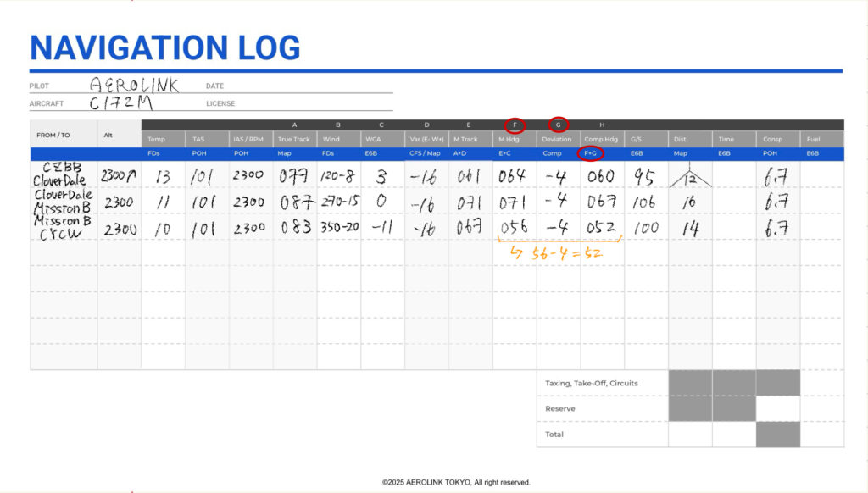Click the red-circled G column letter
Viewport: 868px width, 493px height.
[558, 125]
